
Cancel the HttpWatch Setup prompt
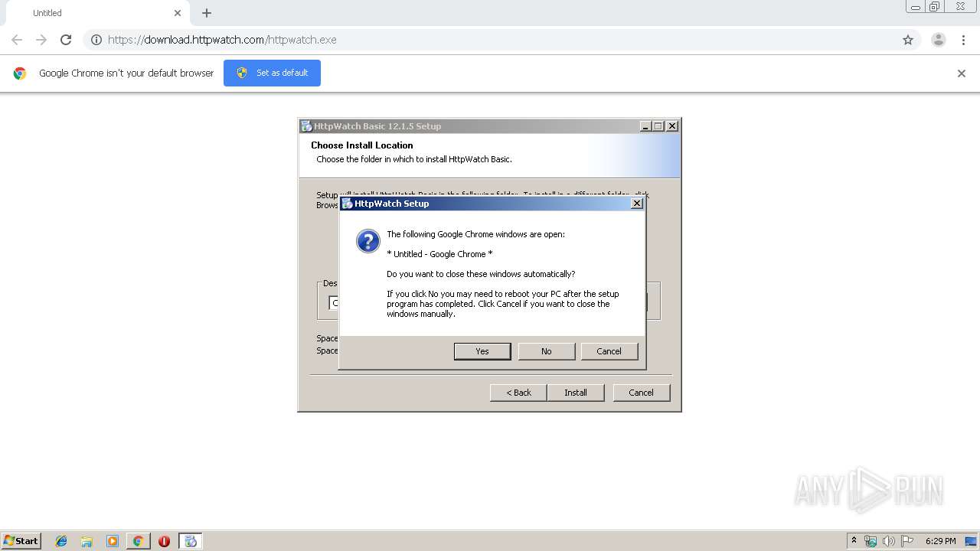pos(609,351)
